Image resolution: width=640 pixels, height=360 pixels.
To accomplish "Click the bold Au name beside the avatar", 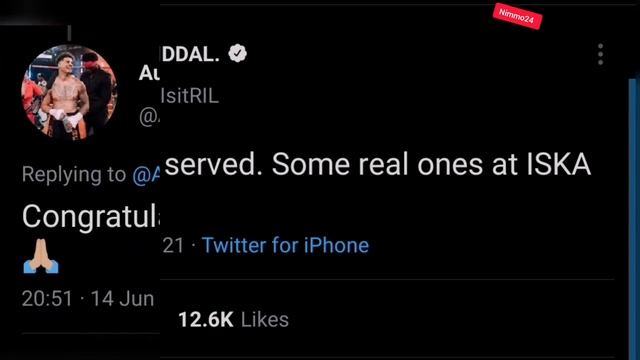I will point(149,73).
